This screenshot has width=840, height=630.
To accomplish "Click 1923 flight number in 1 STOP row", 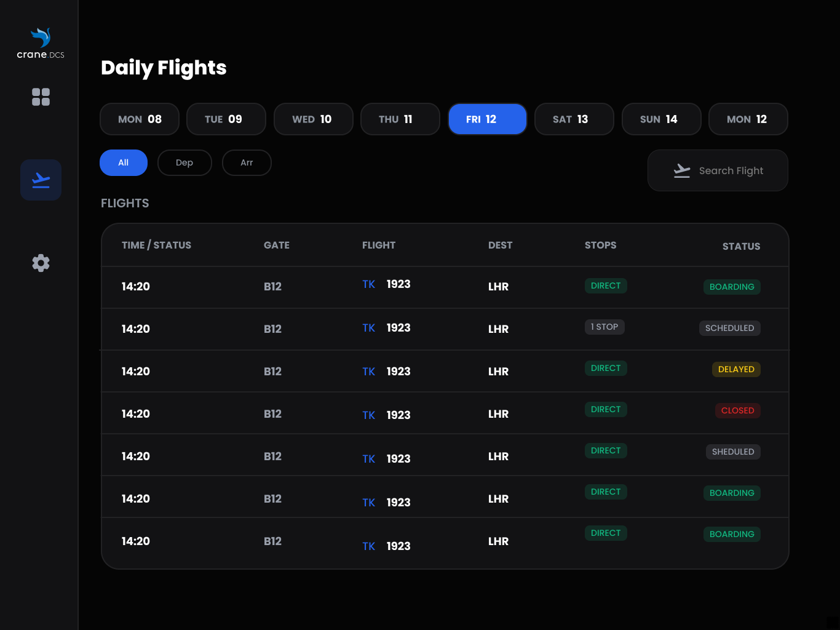I will click(x=398, y=328).
